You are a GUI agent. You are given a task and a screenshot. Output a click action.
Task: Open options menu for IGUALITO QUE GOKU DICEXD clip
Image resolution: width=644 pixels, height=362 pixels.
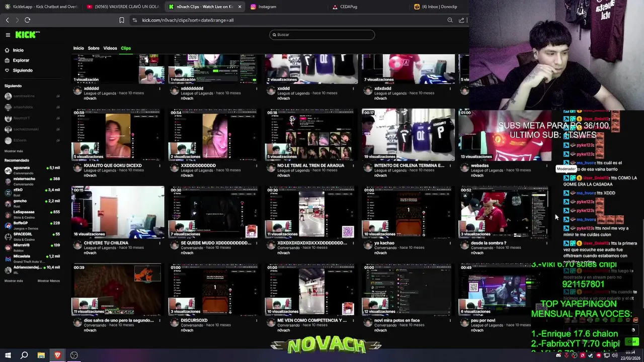(160, 165)
